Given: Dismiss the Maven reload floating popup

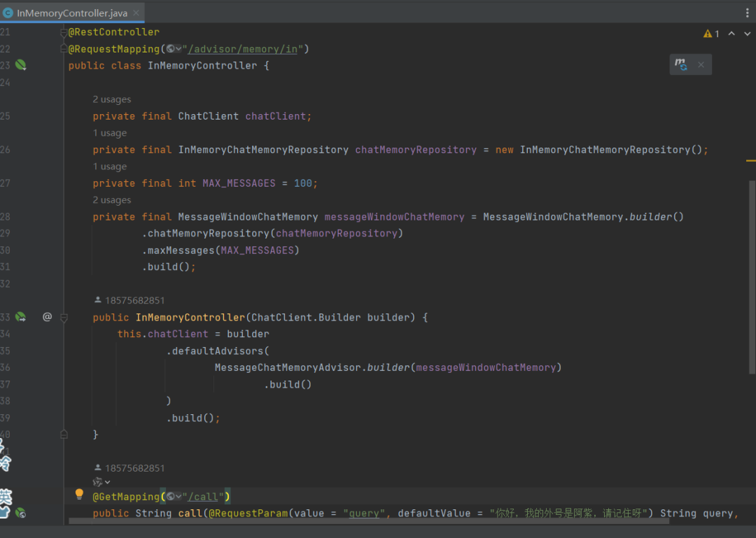Looking at the screenshot, I should (x=701, y=64).
